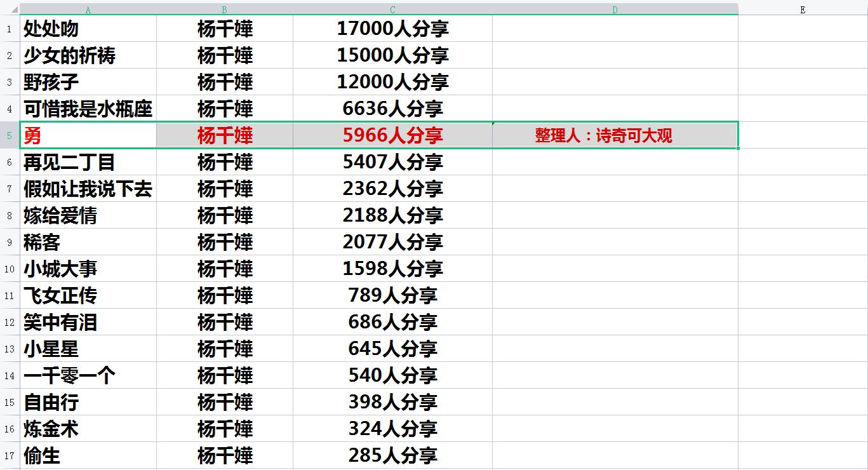Click the cell containing 野孩子
Viewport: 868px width, 470px height.
pyautogui.click(x=88, y=82)
